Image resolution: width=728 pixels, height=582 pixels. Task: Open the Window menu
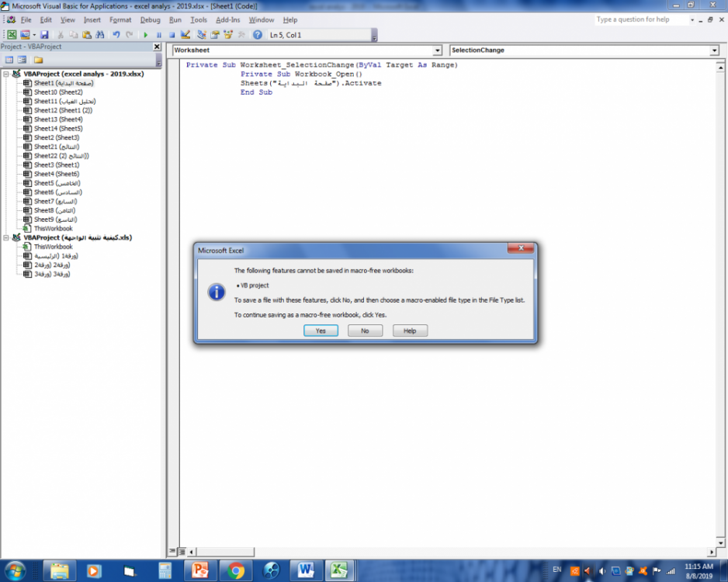pos(262,20)
